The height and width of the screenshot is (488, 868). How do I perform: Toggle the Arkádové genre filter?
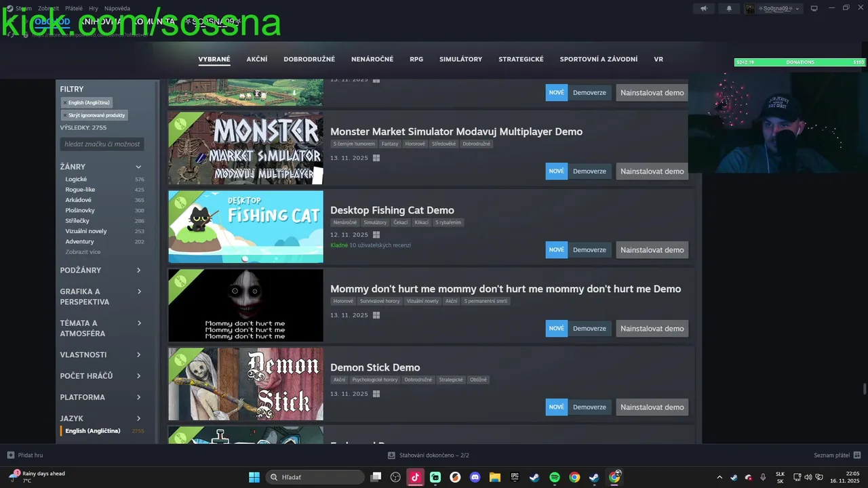tap(103, 200)
